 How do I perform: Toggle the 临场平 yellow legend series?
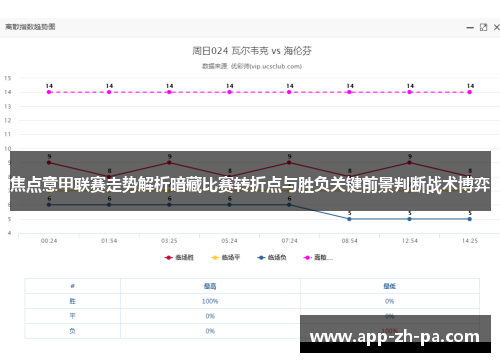pos(226,257)
